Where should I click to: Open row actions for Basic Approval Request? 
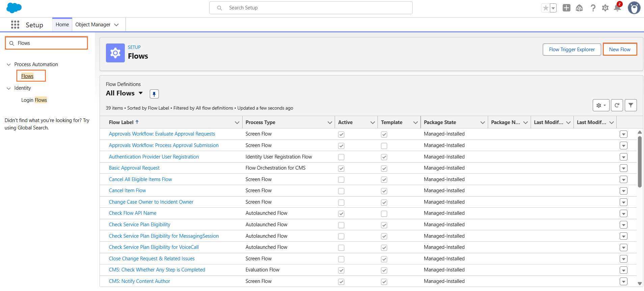[x=623, y=168]
